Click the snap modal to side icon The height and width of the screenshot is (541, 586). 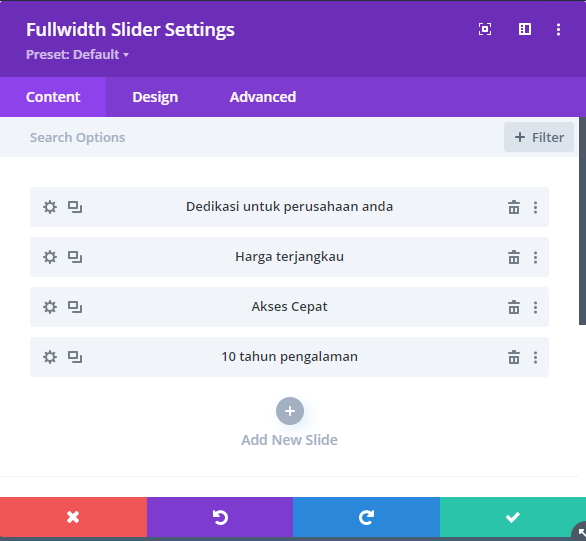click(525, 29)
